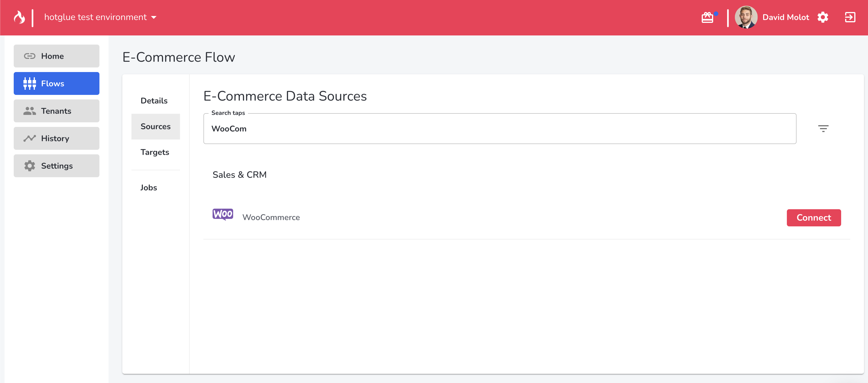This screenshot has width=868, height=383.
Task: Open History in sidebar
Action: (56, 139)
